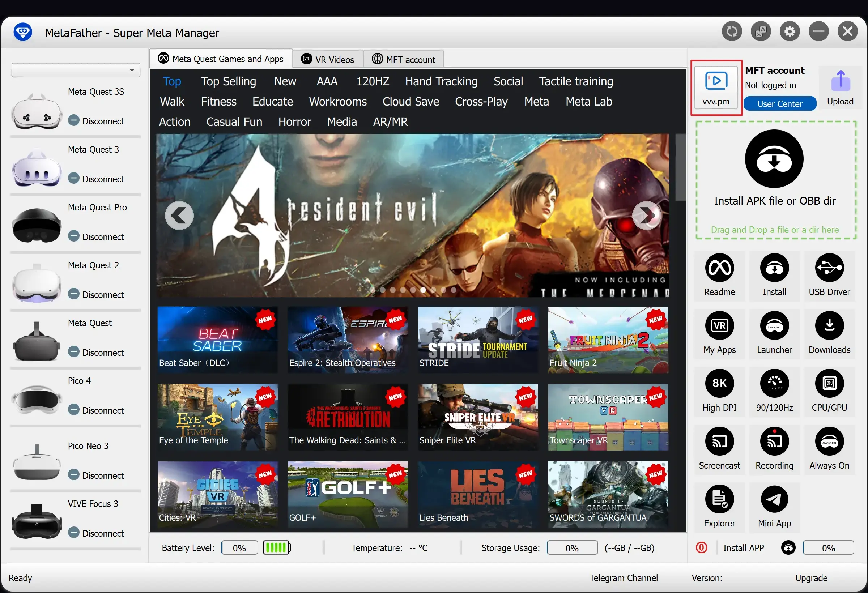Open the Telegram Channel link

click(624, 578)
